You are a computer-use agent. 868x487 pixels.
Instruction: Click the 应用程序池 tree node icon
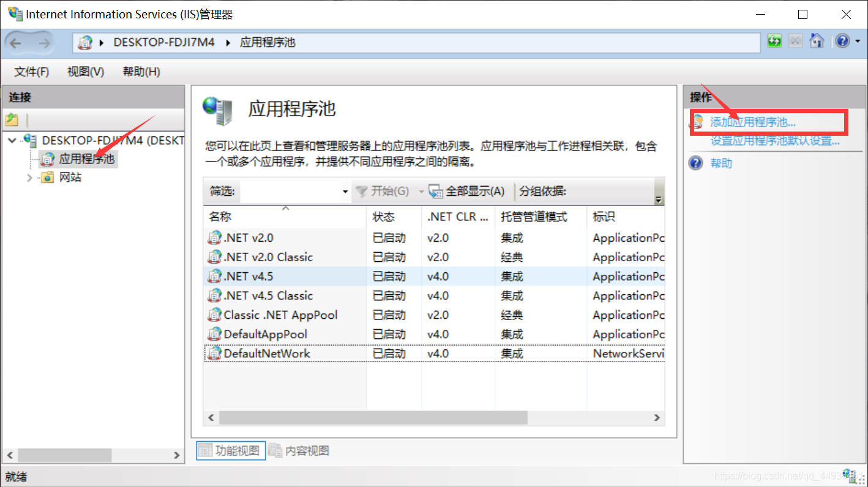pyautogui.click(x=48, y=159)
